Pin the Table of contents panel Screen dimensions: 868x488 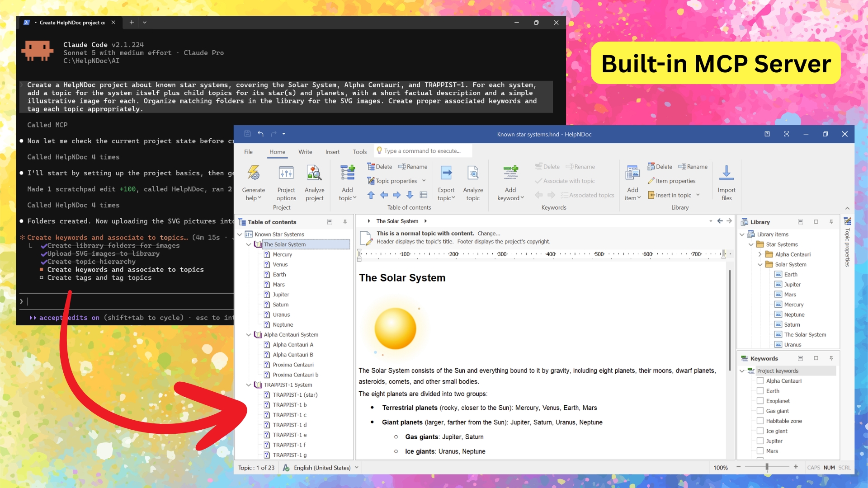pyautogui.click(x=345, y=222)
